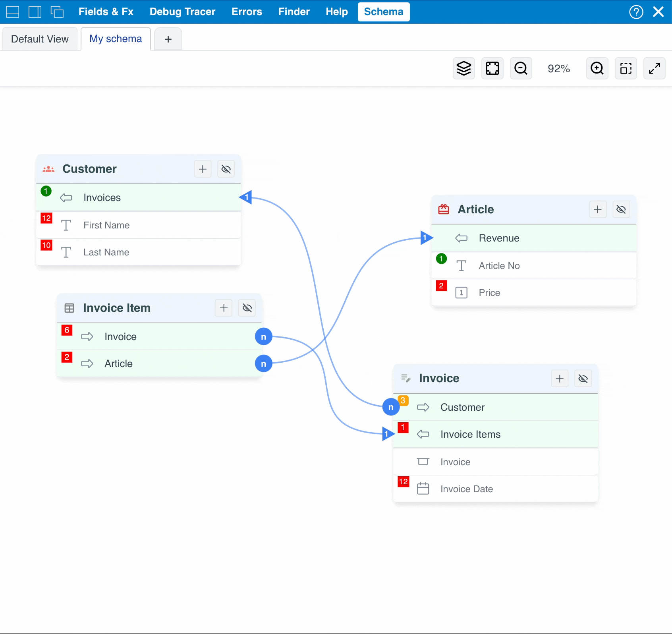Click the Article table gift icon

[444, 209]
